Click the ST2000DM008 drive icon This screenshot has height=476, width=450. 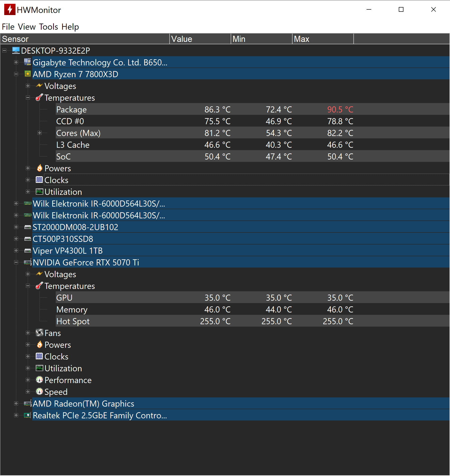pyautogui.click(x=28, y=227)
